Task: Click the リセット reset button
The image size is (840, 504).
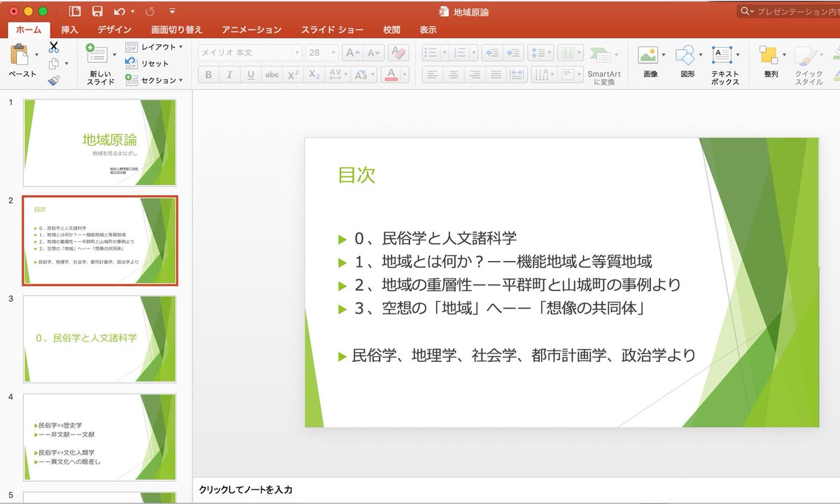Action: click(148, 64)
